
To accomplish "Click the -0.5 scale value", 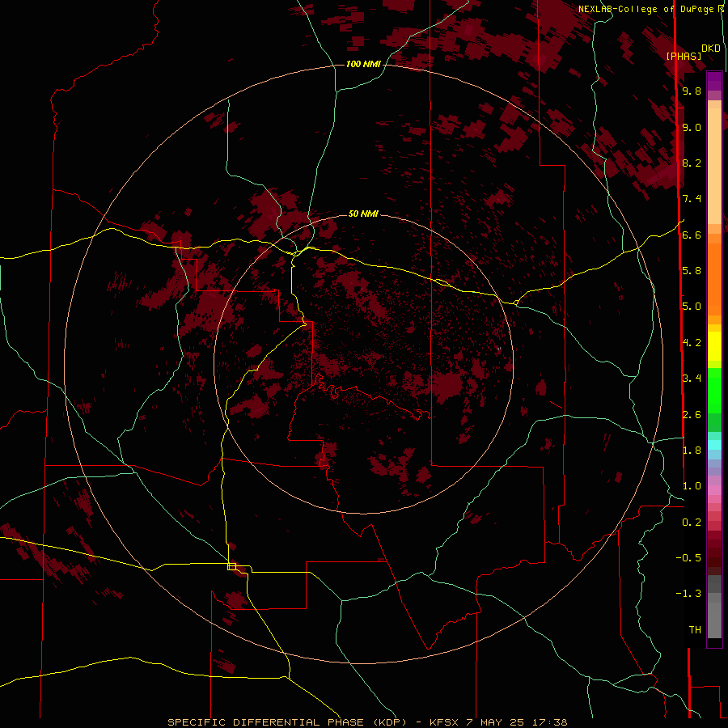I will pyautogui.click(x=688, y=558).
